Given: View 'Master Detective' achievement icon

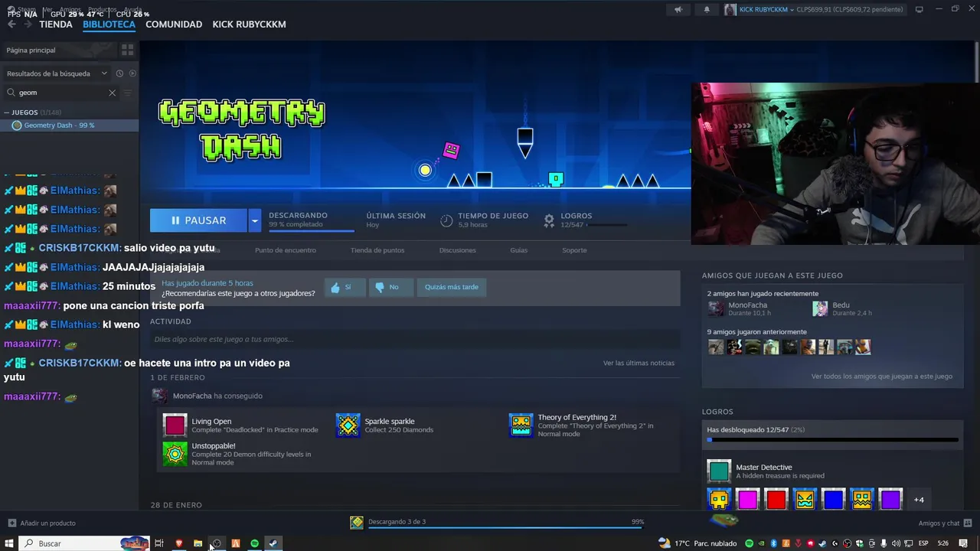Looking at the screenshot, I should (719, 471).
